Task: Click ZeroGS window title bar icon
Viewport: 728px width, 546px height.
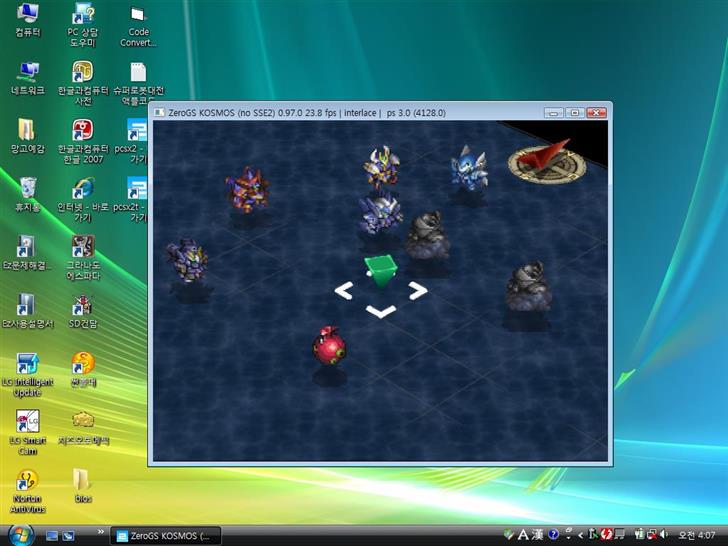Action: (x=159, y=112)
